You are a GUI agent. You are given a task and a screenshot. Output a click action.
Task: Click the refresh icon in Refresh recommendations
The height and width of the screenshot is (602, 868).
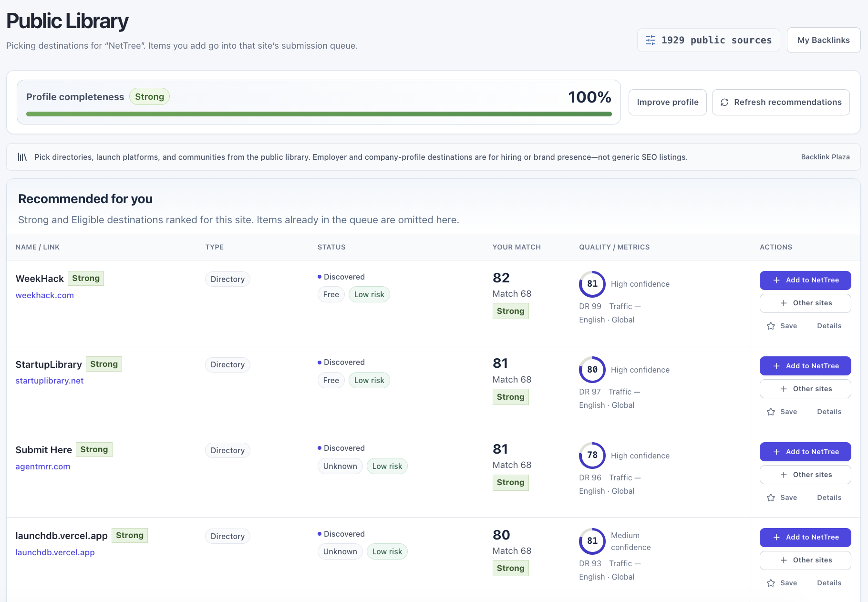pyautogui.click(x=724, y=102)
